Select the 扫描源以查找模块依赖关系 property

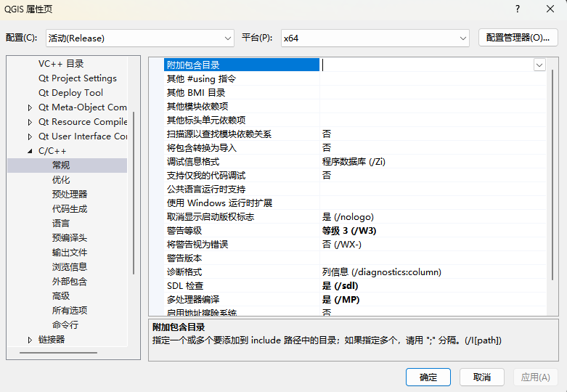click(x=219, y=134)
